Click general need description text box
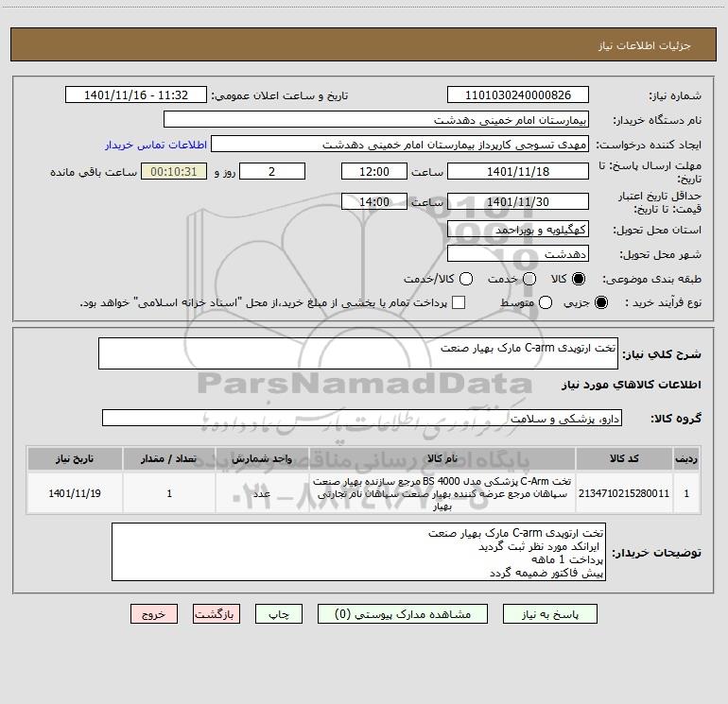The image size is (728, 704). [358, 353]
